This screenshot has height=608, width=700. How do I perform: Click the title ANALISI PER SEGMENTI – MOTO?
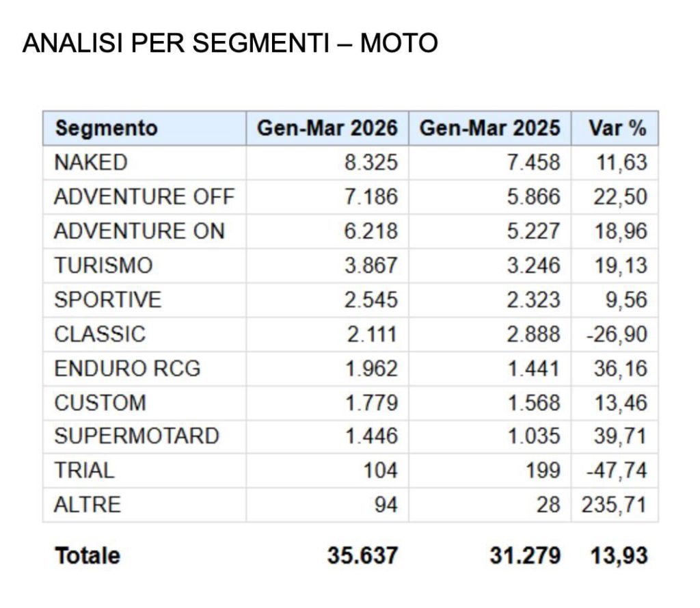point(230,44)
